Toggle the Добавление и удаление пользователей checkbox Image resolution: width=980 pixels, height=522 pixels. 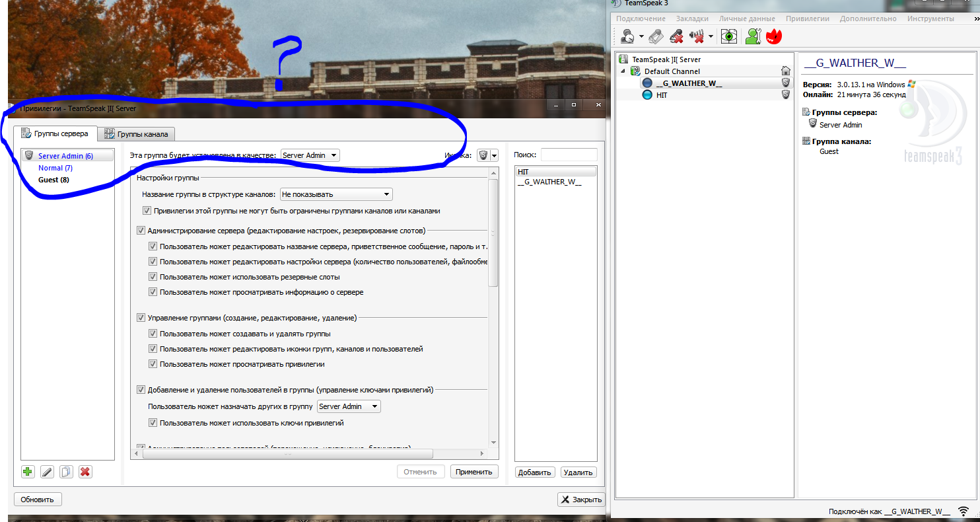[141, 390]
